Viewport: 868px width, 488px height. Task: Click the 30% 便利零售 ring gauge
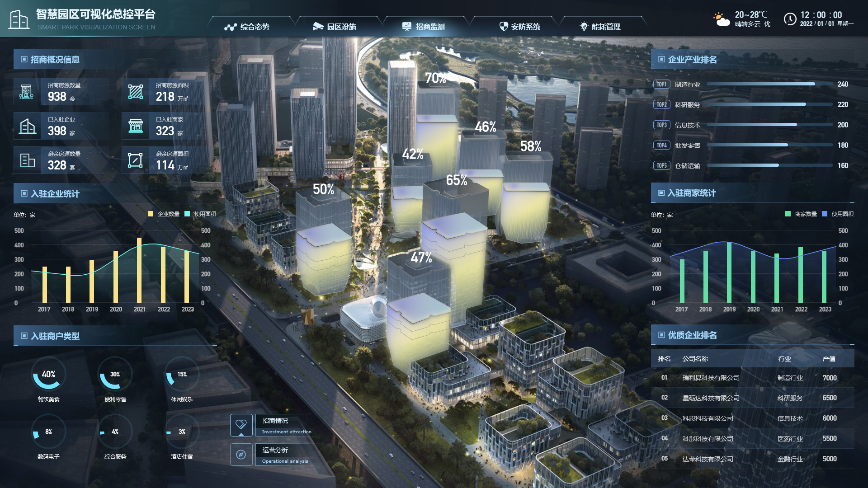115,374
